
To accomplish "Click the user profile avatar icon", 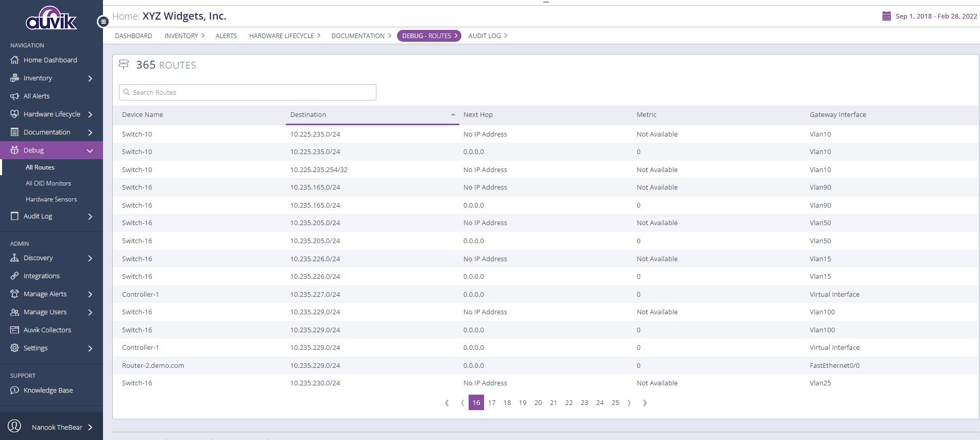I will (14, 426).
